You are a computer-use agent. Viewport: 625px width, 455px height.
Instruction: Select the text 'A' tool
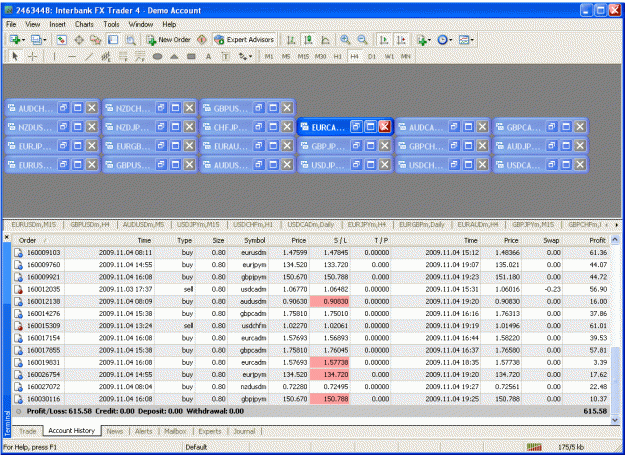click(208, 57)
